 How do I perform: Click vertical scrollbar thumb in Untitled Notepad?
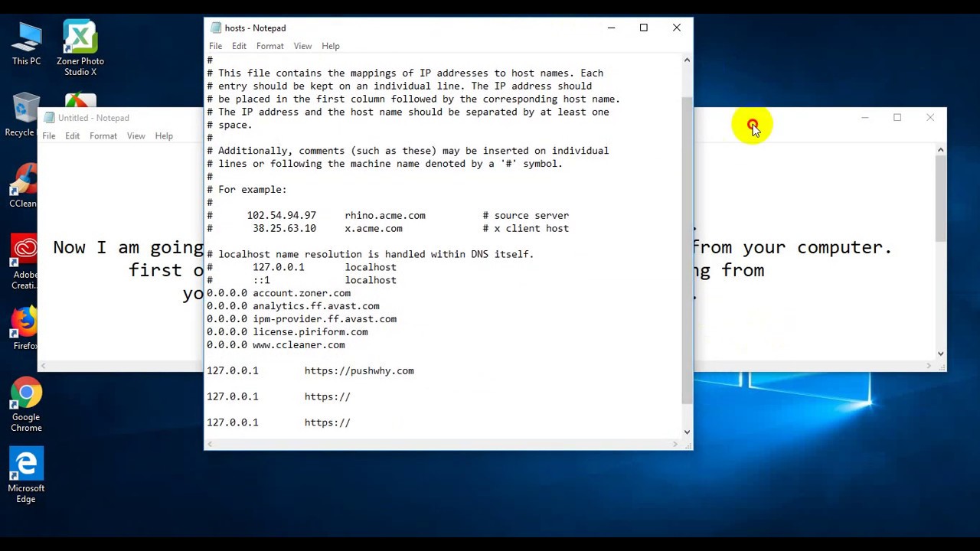coord(941,199)
